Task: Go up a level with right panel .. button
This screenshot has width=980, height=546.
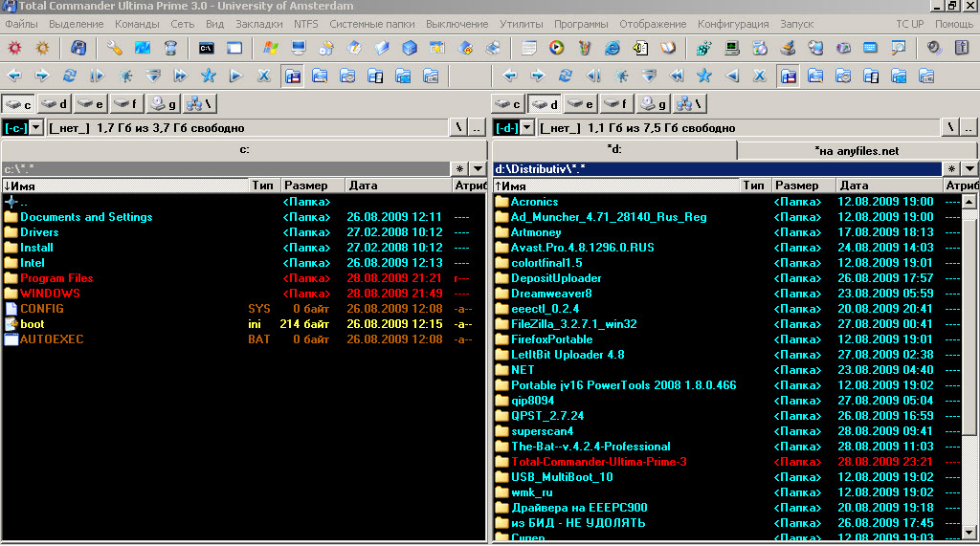Action: (969, 127)
